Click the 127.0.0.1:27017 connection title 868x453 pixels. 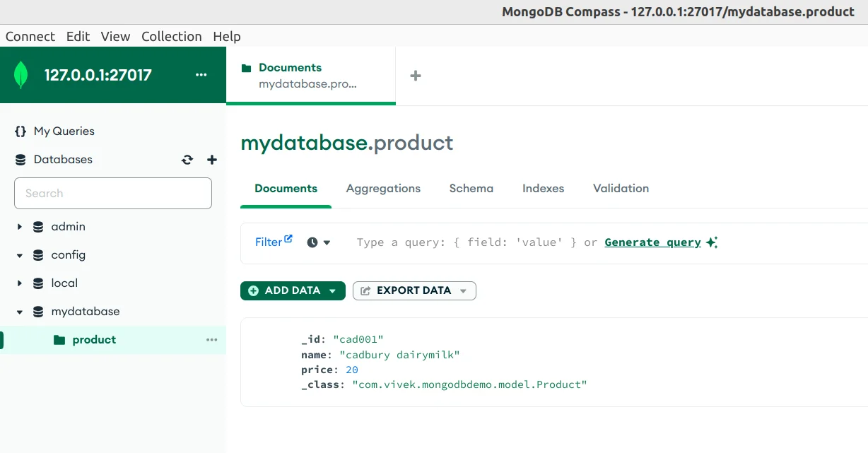point(98,75)
